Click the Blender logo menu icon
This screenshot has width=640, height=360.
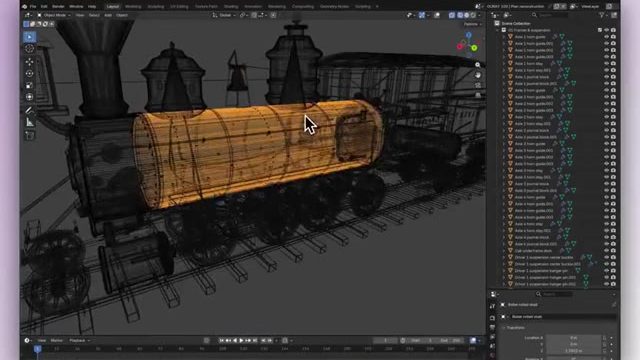pyautogui.click(x=24, y=7)
